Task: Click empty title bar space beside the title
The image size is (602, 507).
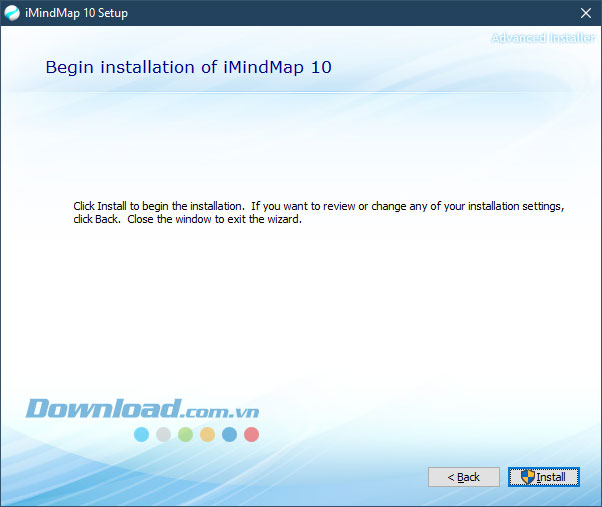Action: (350, 13)
